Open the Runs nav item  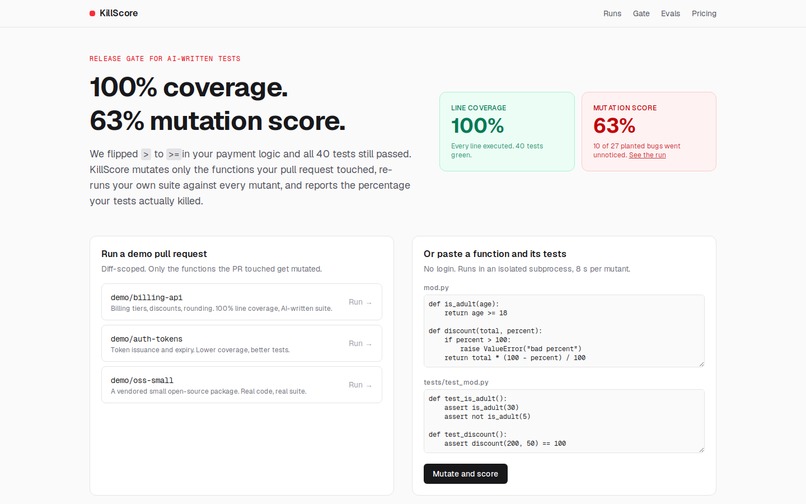pos(612,13)
